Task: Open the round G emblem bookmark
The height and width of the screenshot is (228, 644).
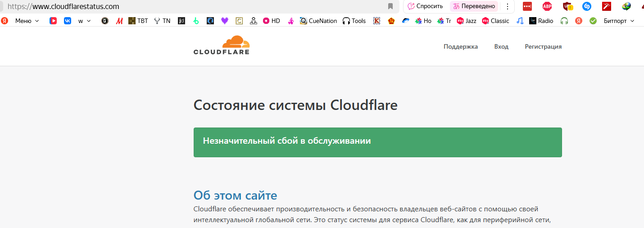Action: coord(105,21)
